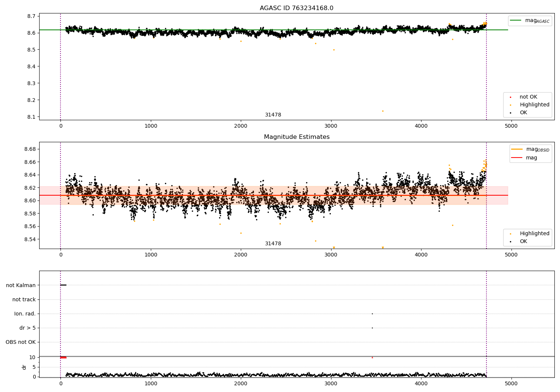Click the plot title AGASC ID 763234168.0
Viewport: 560px width, 392px height.
[296, 8]
